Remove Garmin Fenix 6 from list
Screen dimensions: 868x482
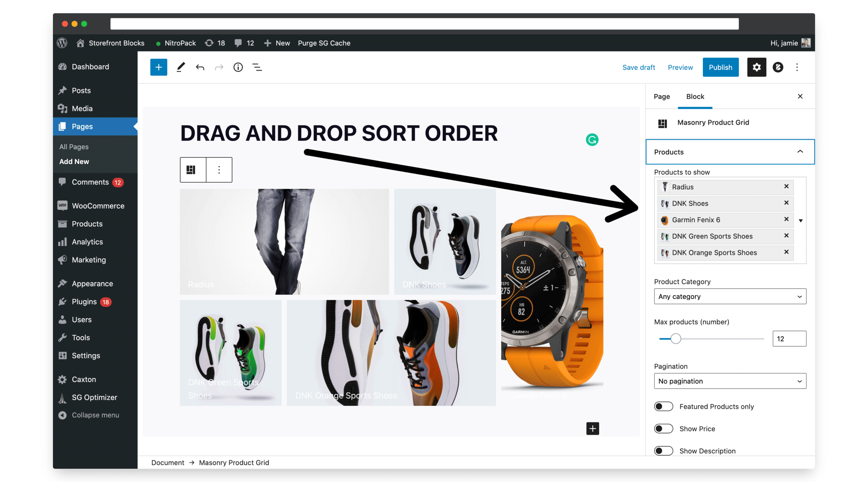(x=786, y=219)
